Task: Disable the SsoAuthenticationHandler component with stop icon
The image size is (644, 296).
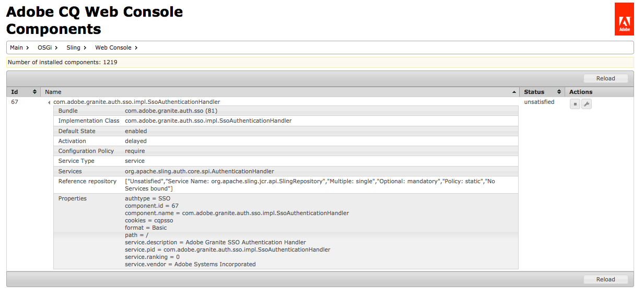Action: 575,104
